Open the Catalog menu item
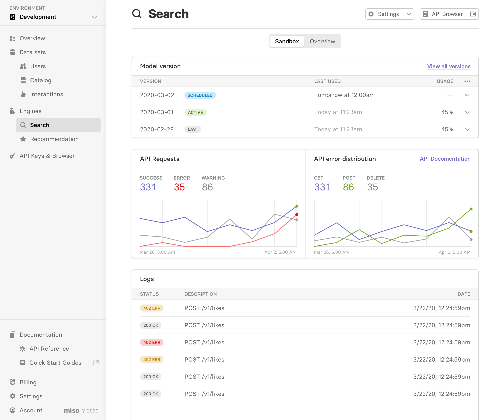The width and height of the screenshot is (504, 420). coord(41,80)
